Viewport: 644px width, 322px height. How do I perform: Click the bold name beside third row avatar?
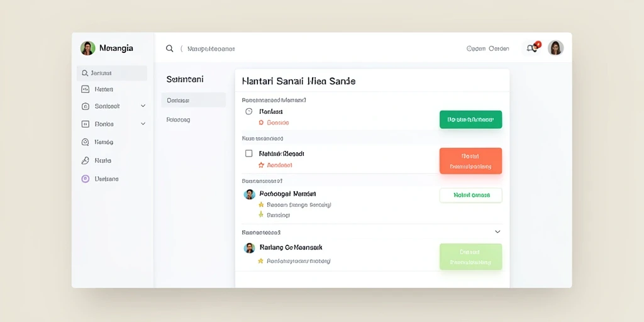(x=288, y=194)
